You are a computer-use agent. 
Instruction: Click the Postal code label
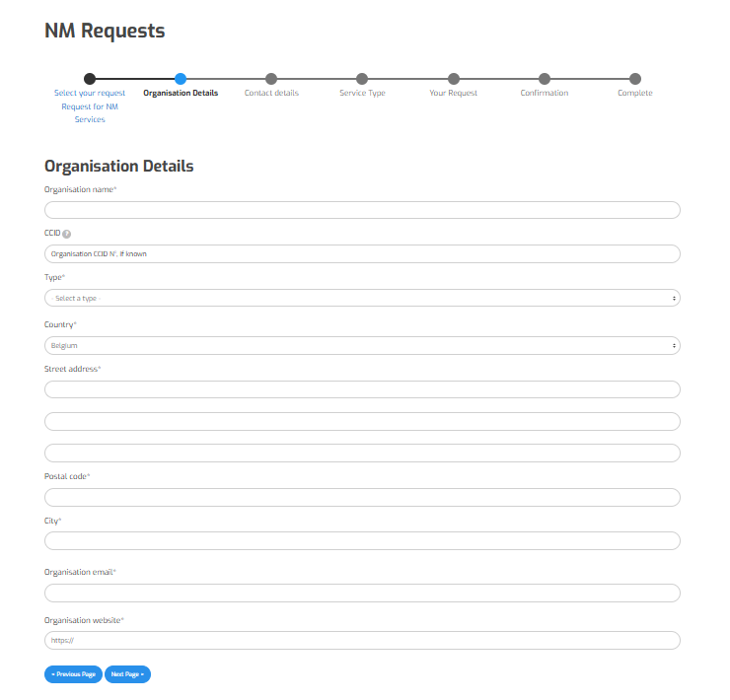pos(67,476)
